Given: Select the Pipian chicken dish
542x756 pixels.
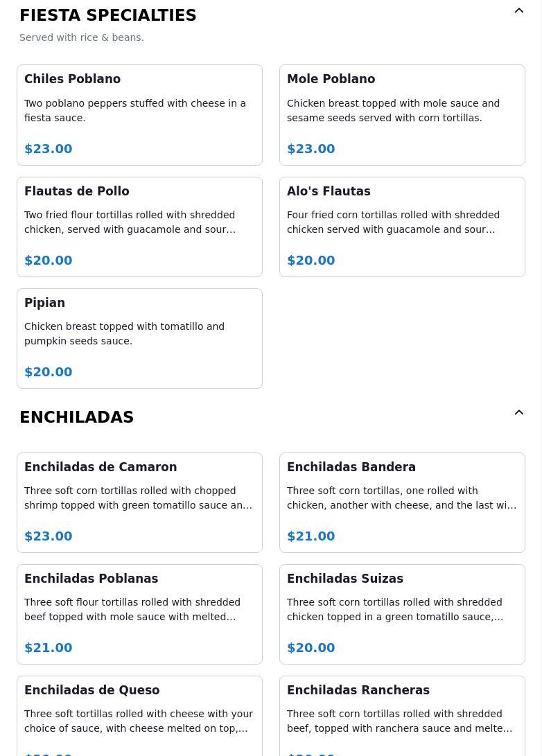Looking at the screenshot, I should [139, 338].
